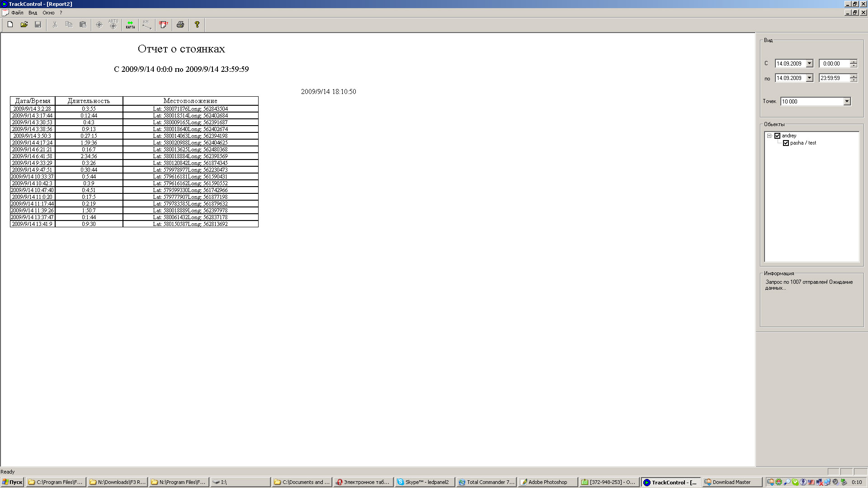Viewport: 868px width, 488px height.
Task: Click the Print icon in toolbar
Action: point(180,24)
